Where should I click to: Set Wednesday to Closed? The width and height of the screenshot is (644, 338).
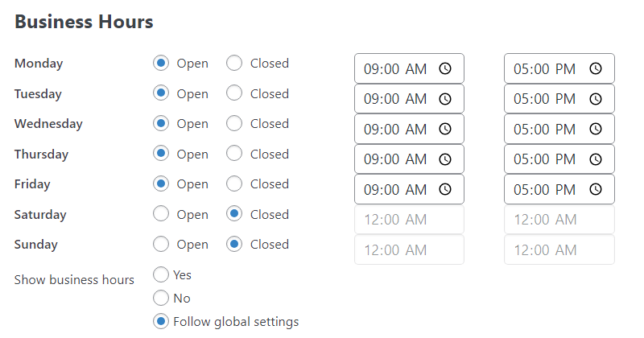(x=234, y=123)
